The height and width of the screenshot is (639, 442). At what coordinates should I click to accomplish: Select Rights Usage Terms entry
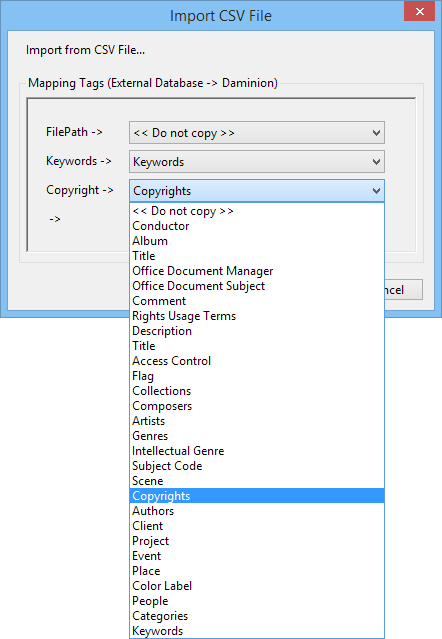pyautogui.click(x=257, y=316)
